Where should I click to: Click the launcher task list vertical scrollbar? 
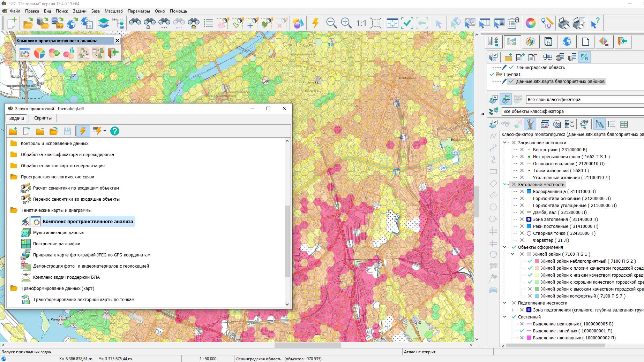click(287, 241)
